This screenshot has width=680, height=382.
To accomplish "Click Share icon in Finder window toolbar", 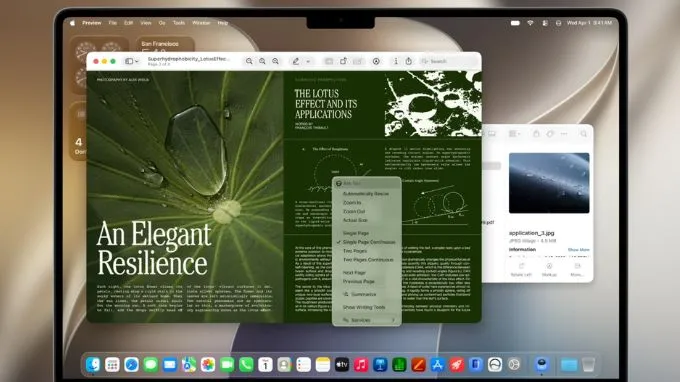I will (x=536, y=134).
